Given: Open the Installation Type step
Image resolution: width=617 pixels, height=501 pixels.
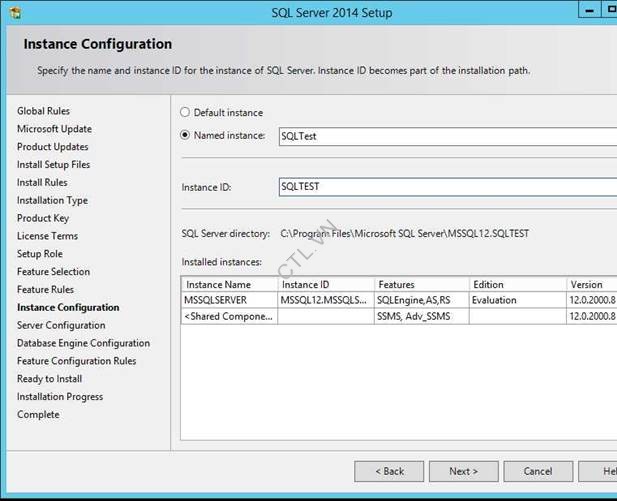Looking at the screenshot, I should pyautogui.click(x=52, y=200).
